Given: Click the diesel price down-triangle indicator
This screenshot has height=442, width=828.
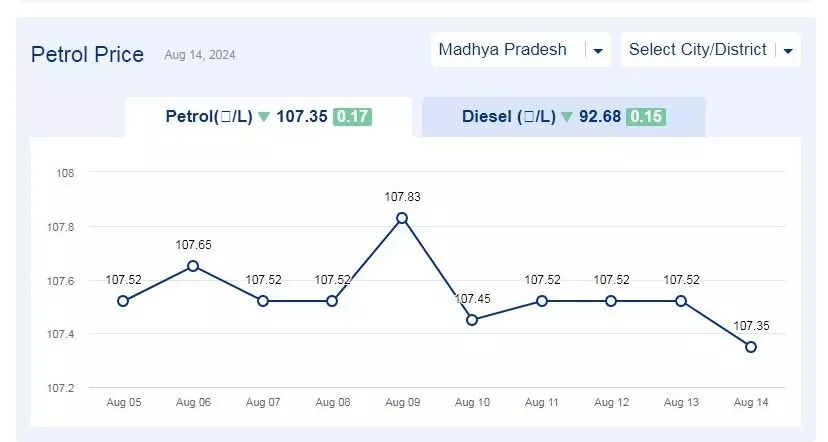Looking at the screenshot, I should pyautogui.click(x=567, y=117).
